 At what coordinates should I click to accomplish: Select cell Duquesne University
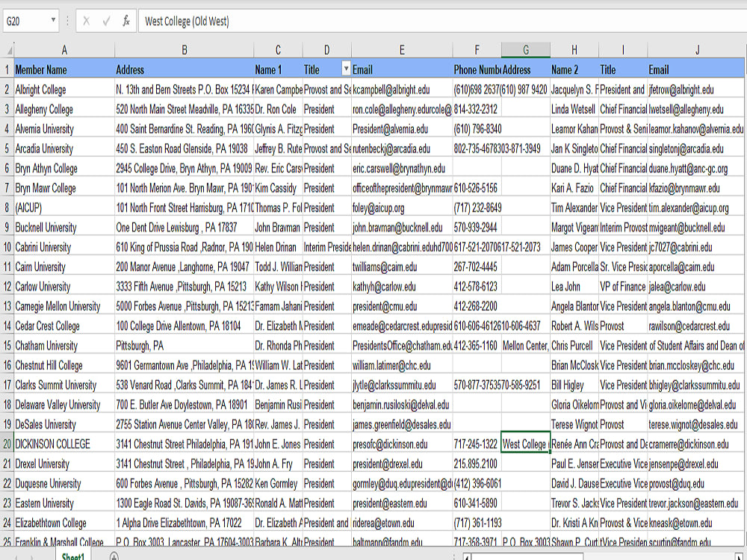click(x=64, y=483)
